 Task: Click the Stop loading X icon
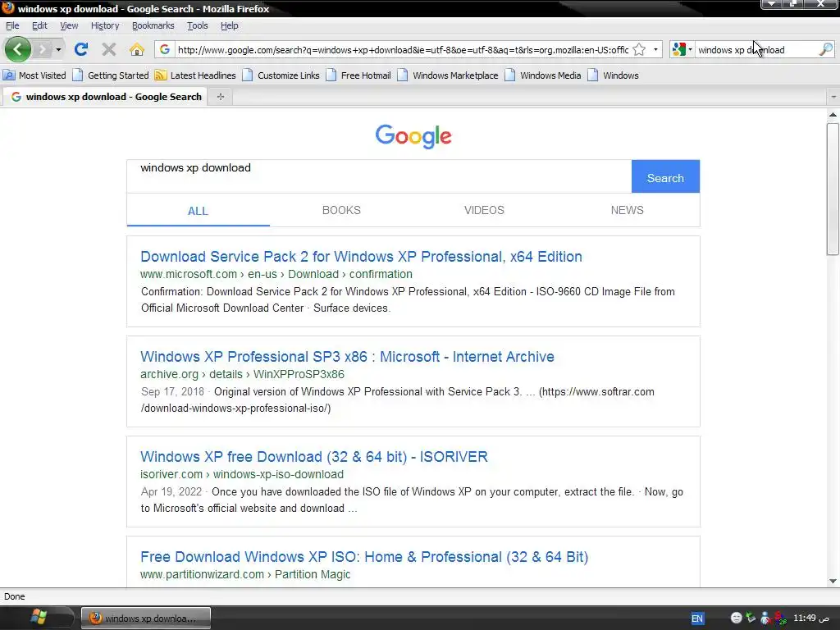tap(109, 50)
